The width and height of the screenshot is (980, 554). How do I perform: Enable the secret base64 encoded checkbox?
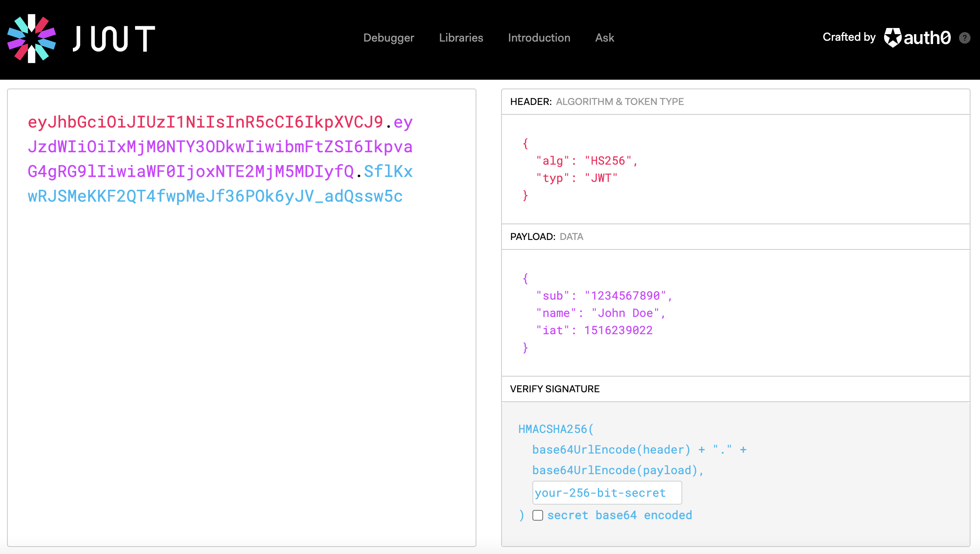[x=537, y=515]
